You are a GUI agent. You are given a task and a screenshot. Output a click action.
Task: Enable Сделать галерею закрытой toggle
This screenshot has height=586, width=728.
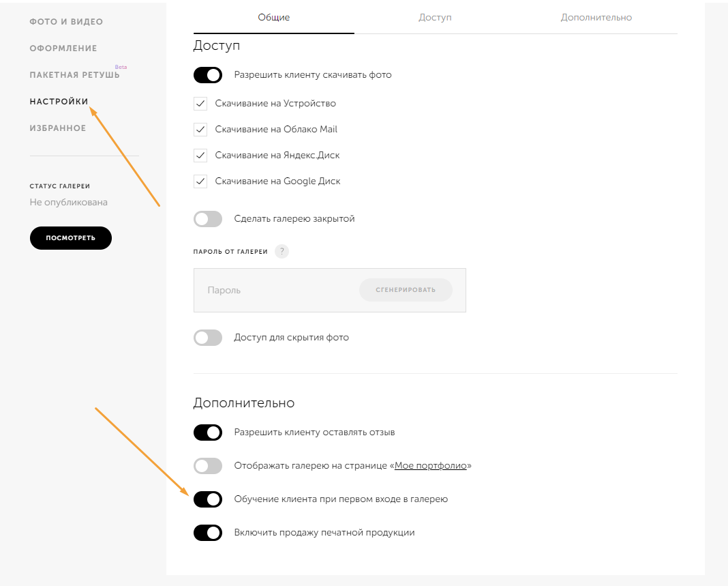tap(208, 219)
